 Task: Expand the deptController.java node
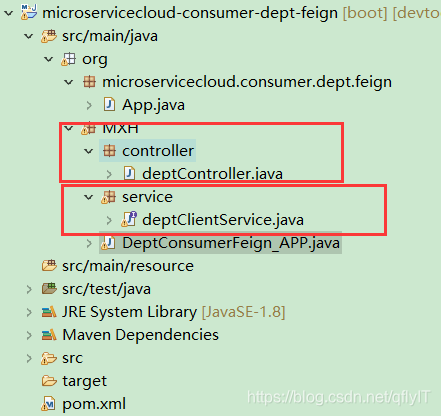(109, 174)
